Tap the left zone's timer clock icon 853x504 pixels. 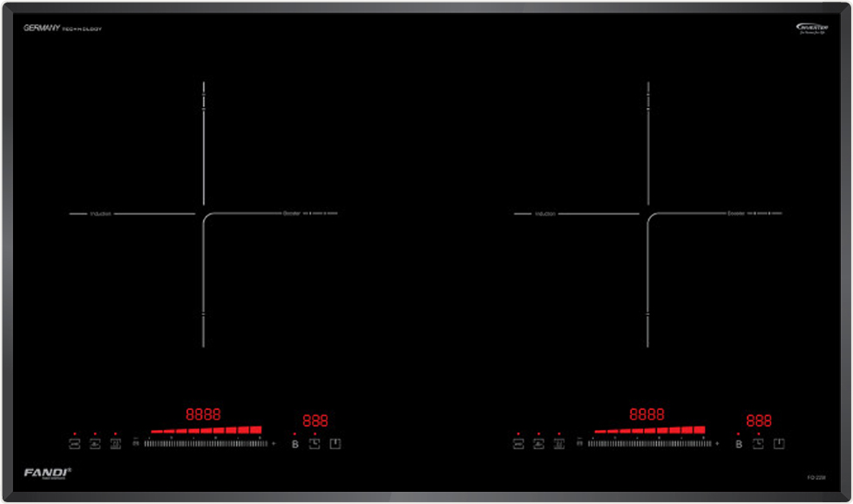315,444
